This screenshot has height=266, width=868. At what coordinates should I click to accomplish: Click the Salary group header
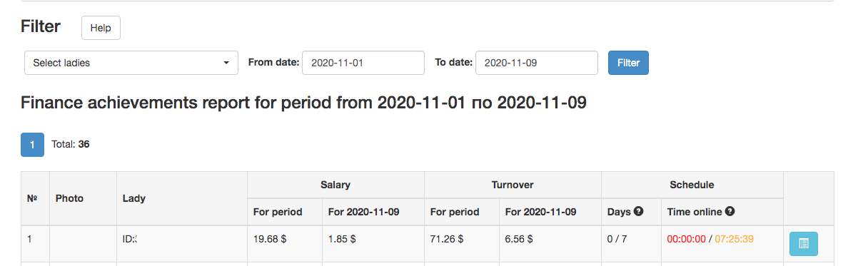pos(335,185)
